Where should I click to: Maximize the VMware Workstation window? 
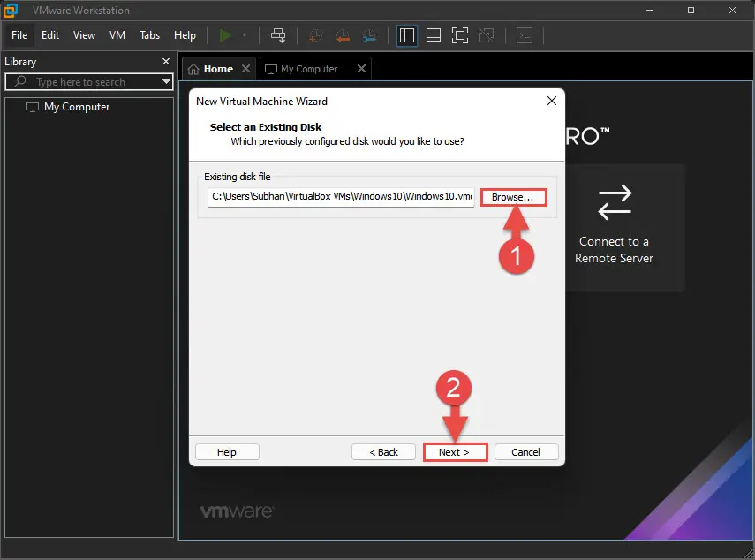coord(691,10)
